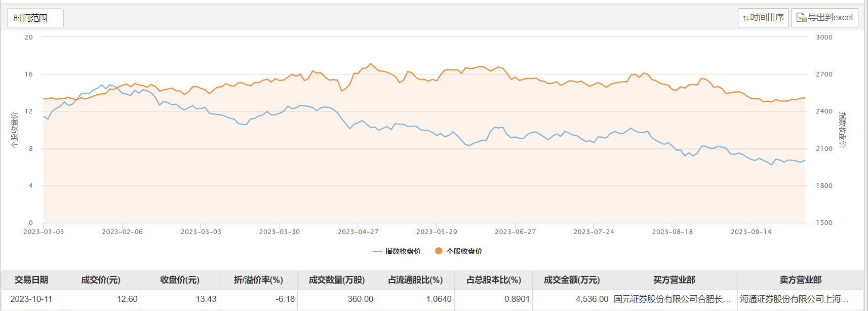Screen dimensions: 868x311
Task: Select the 占总股本比(%) column header
Action: [494, 280]
